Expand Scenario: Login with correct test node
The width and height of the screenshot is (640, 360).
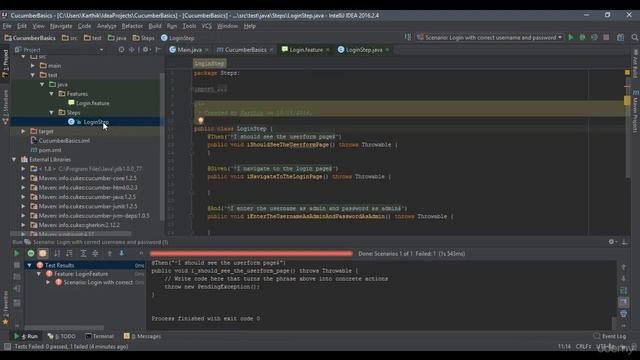[48, 282]
